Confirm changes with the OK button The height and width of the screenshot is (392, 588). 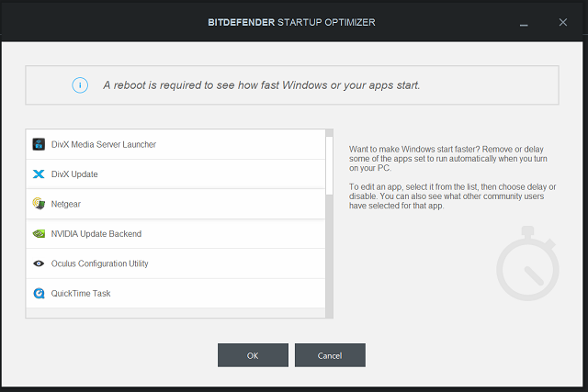(x=253, y=355)
